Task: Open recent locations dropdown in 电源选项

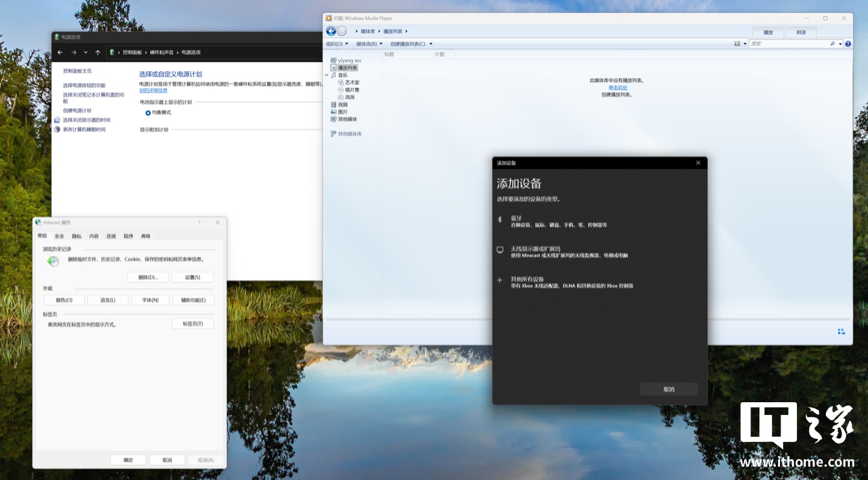Action: point(86,52)
